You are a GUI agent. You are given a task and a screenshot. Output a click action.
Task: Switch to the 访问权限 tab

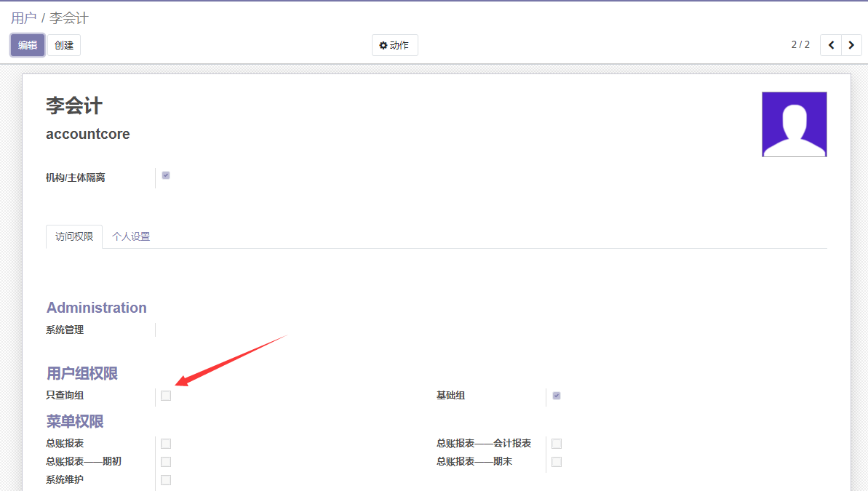(74, 237)
